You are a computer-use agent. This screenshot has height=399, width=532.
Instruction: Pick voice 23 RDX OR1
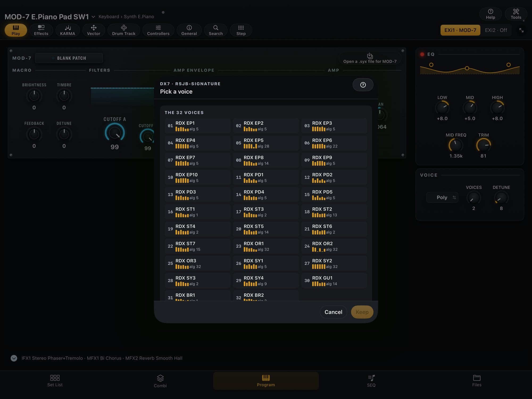[x=266, y=246]
